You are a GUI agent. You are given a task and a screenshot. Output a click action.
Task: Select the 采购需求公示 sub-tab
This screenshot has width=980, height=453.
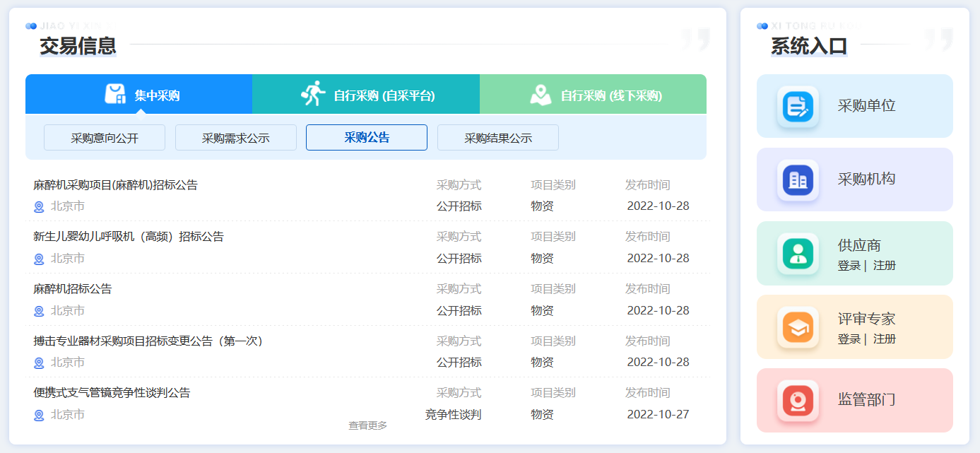236,138
